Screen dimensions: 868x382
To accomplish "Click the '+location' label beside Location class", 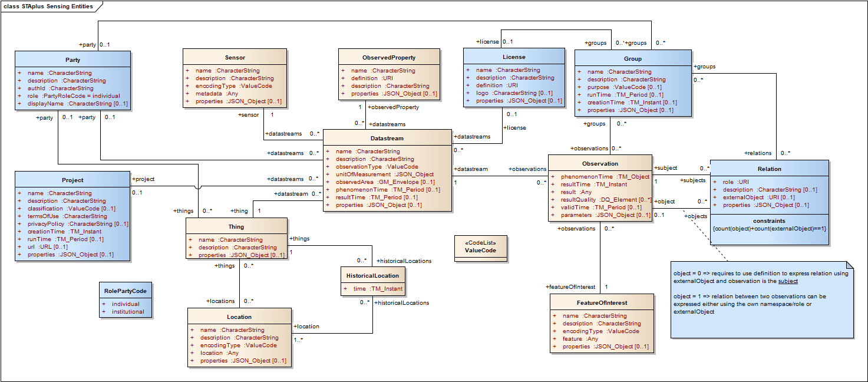I will pos(306,326).
